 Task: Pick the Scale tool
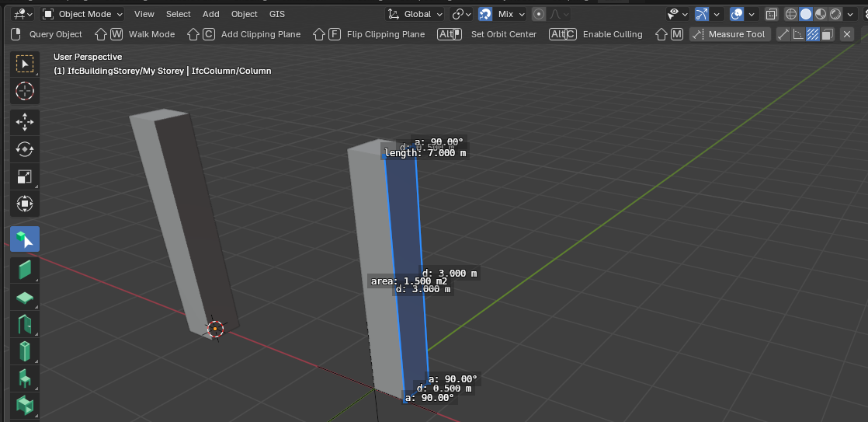[25, 176]
